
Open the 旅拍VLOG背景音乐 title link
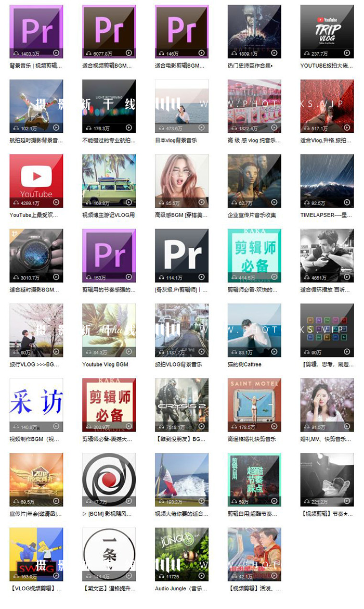click(x=178, y=364)
